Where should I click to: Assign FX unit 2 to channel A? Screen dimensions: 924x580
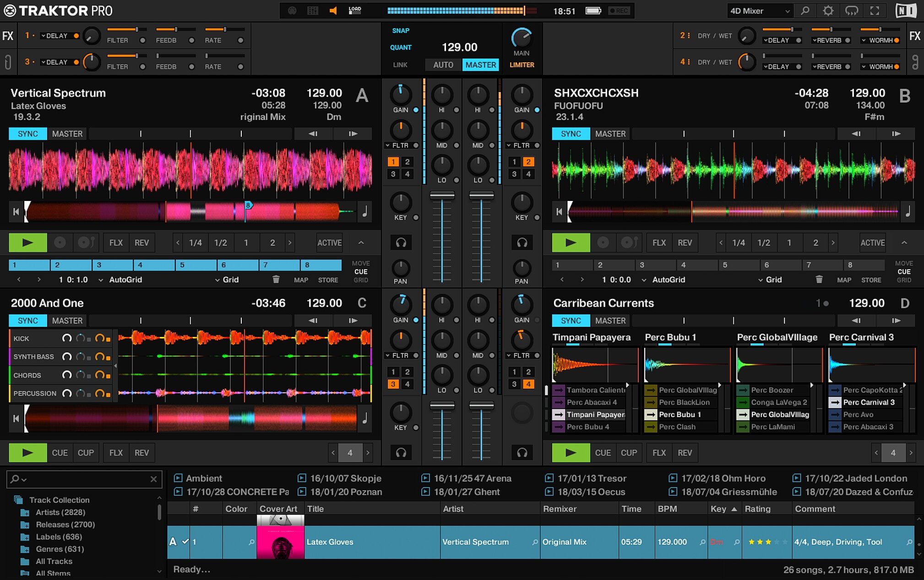point(407,162)
